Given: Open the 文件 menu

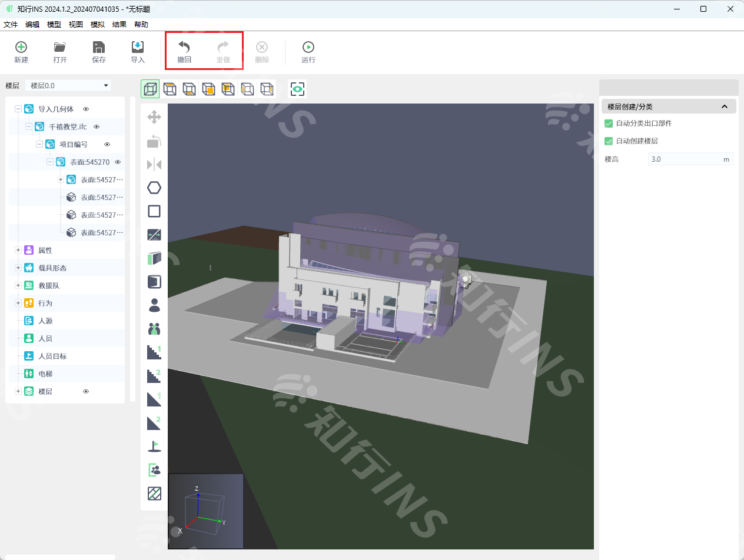Looking at the screenshot, I should tap(11, 24).
